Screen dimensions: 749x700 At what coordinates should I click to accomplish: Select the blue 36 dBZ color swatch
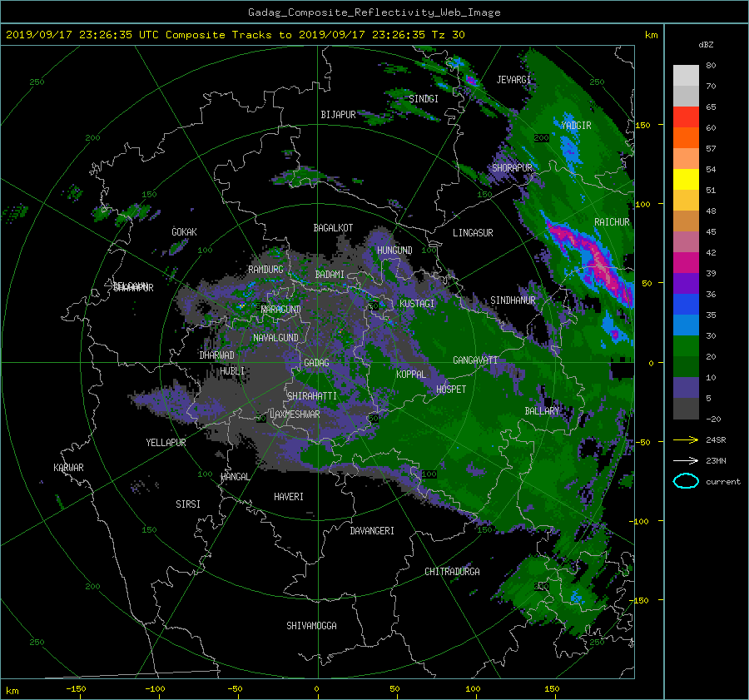coord(686,304)
